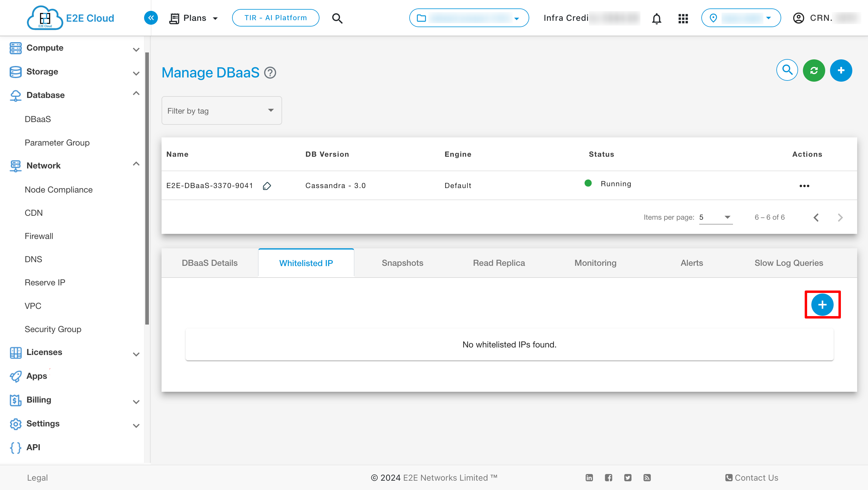
Task: Refresh the DBaaS list
Action: tap(814, 70)
